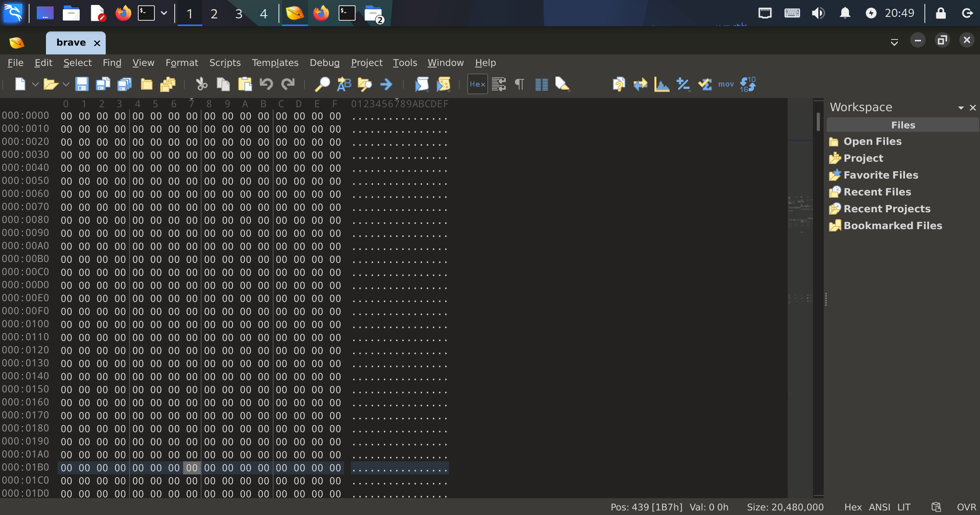
Task: Open the Templates menu
Action: pyautogui.click(x=275, y=62)
